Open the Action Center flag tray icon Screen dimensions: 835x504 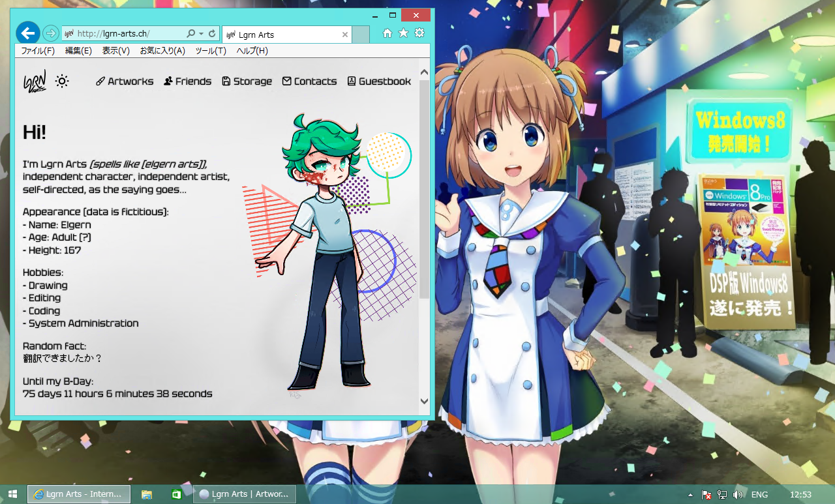point(706,495)
